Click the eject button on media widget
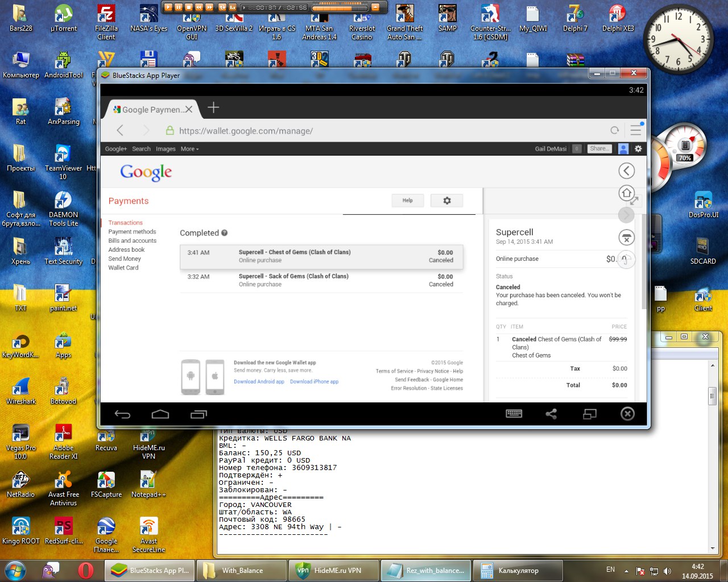 click(x=375, y=7)
